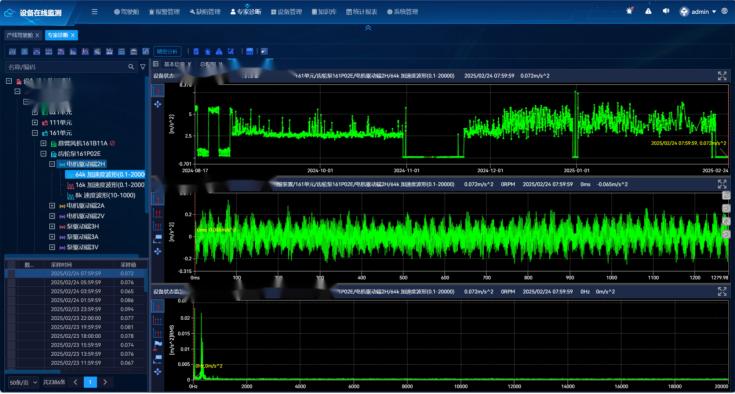Image resolution: width=735 pixels, height=394 pixels.
Task: Click page number 1 in the pagination
Action: (90, 382)
